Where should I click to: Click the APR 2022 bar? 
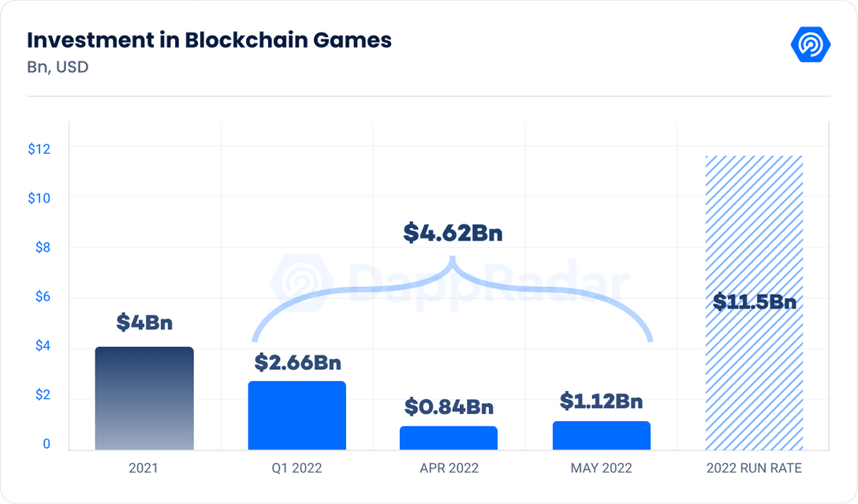pyautogui.click(x=449, y=438)
